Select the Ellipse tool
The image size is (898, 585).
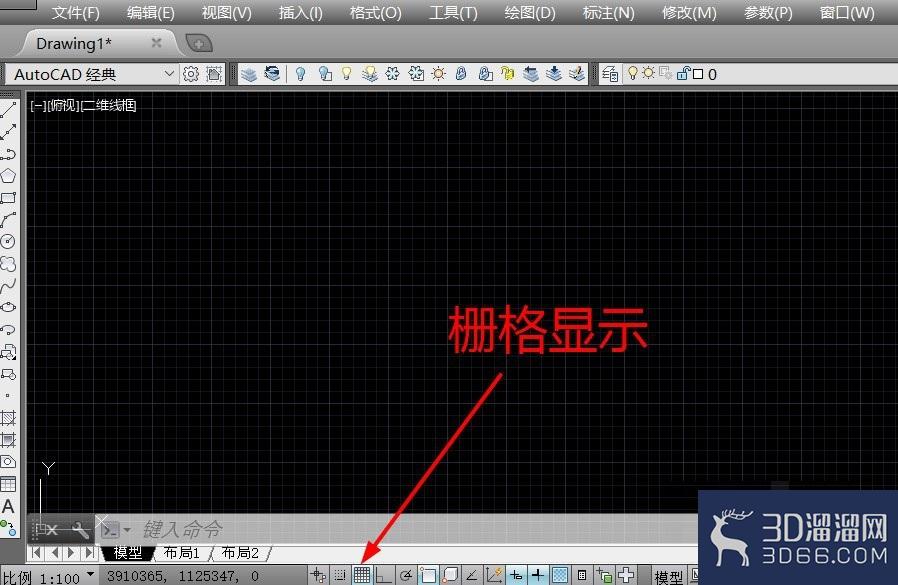[x=8, y=307]
